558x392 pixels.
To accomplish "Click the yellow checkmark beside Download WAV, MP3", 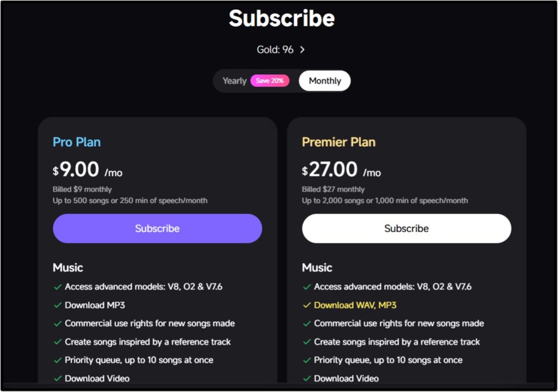I will coord(307,305).
